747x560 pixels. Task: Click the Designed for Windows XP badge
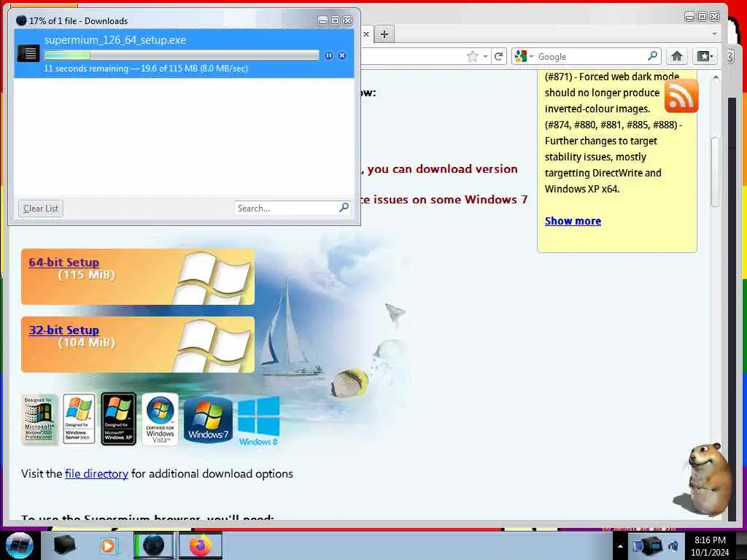tap(119, 419)
